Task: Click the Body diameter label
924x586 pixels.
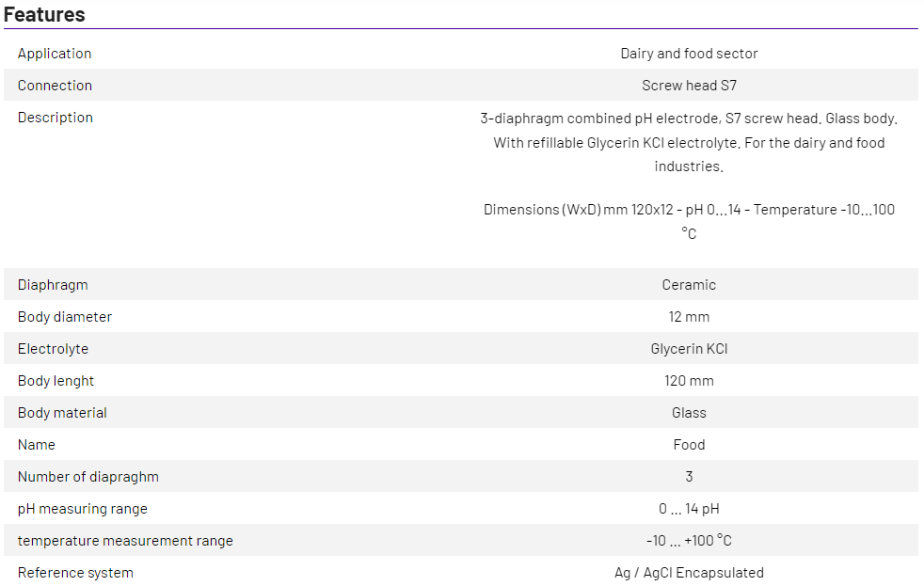Action: [65, 317]
